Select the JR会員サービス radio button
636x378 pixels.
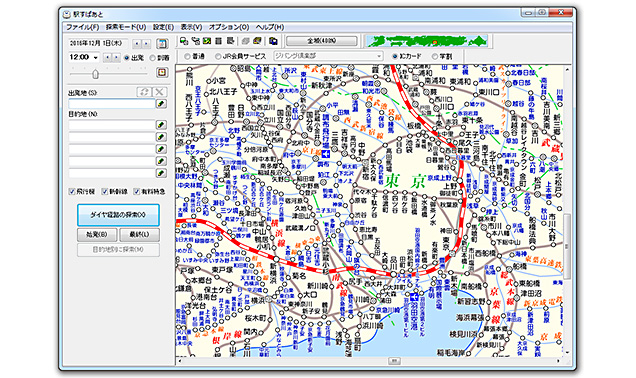coord(218,56)
